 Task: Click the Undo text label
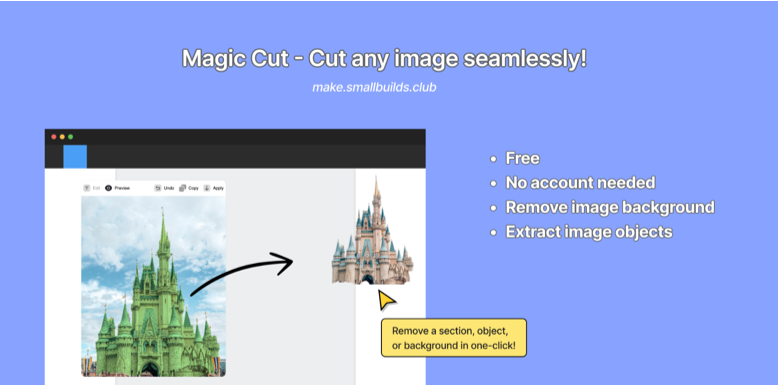(x=169, y=188)
